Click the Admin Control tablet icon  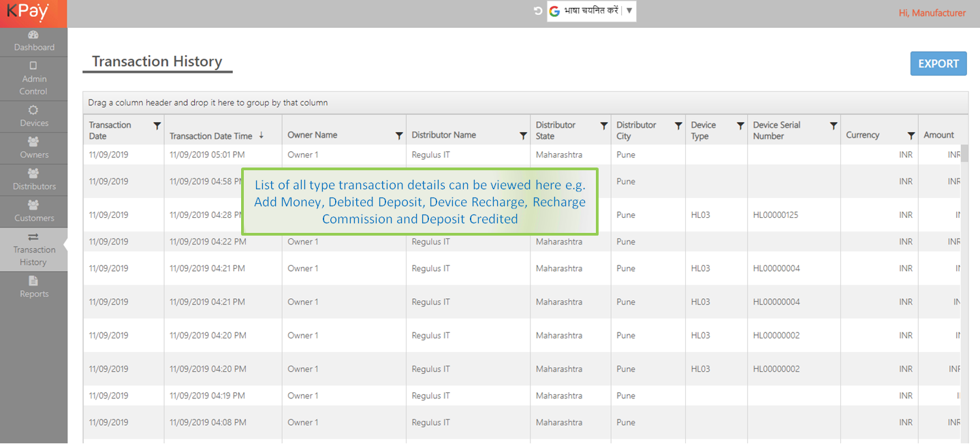33,66
